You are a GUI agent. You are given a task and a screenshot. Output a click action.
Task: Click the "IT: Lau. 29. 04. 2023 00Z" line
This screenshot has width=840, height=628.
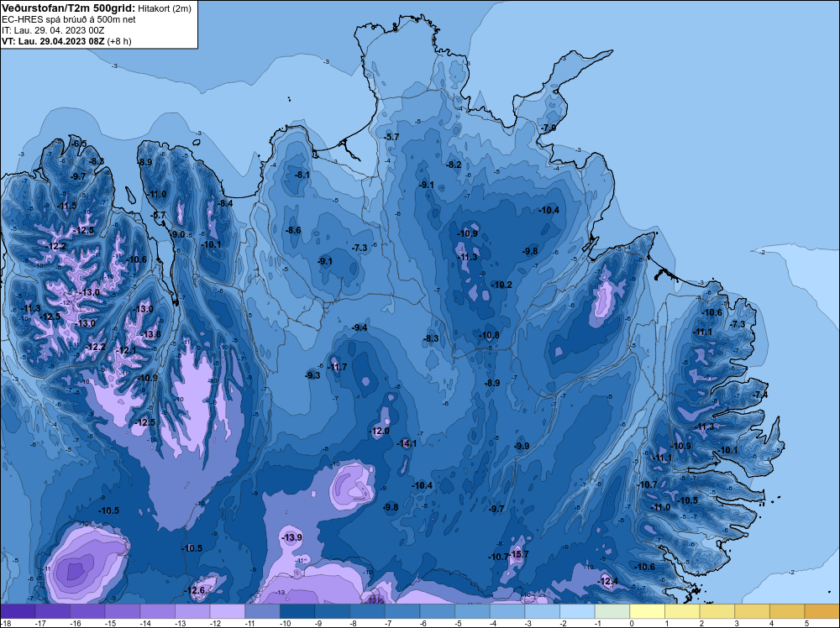tap(52, 30)
